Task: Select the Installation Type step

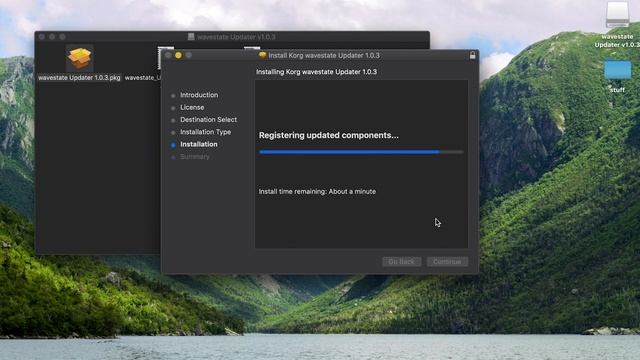Action: [x=205, y=132]
